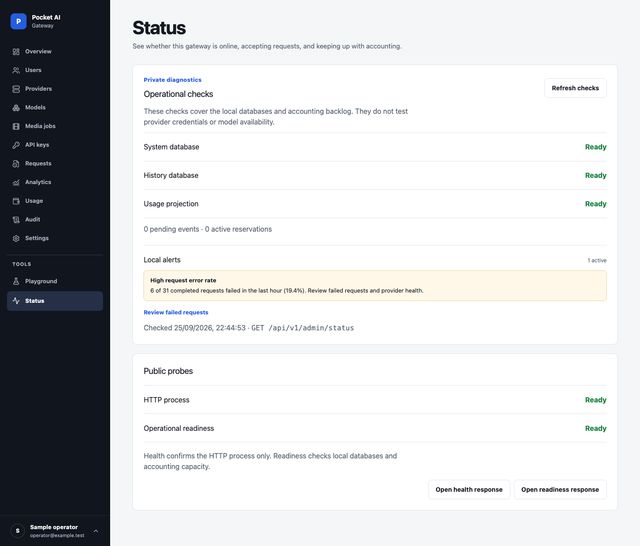Viewport: 640px width, 546px height.
Task: Open the Overview icon in sidebar
Action: point(16,51)
